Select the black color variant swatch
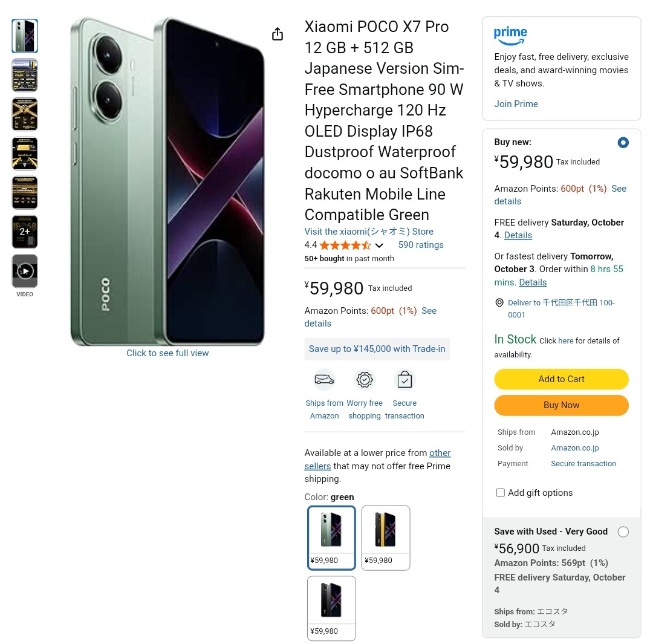 coord(331,607)
